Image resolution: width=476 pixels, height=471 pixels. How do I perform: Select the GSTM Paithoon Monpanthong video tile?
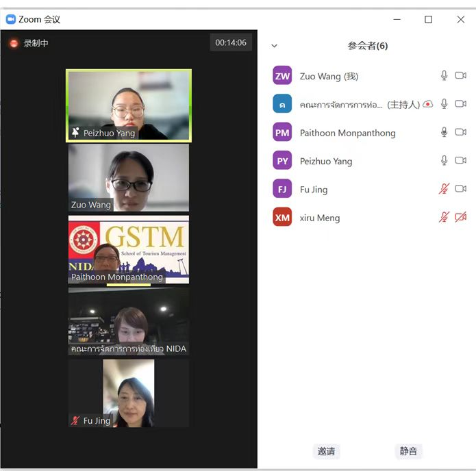[129, 249]
